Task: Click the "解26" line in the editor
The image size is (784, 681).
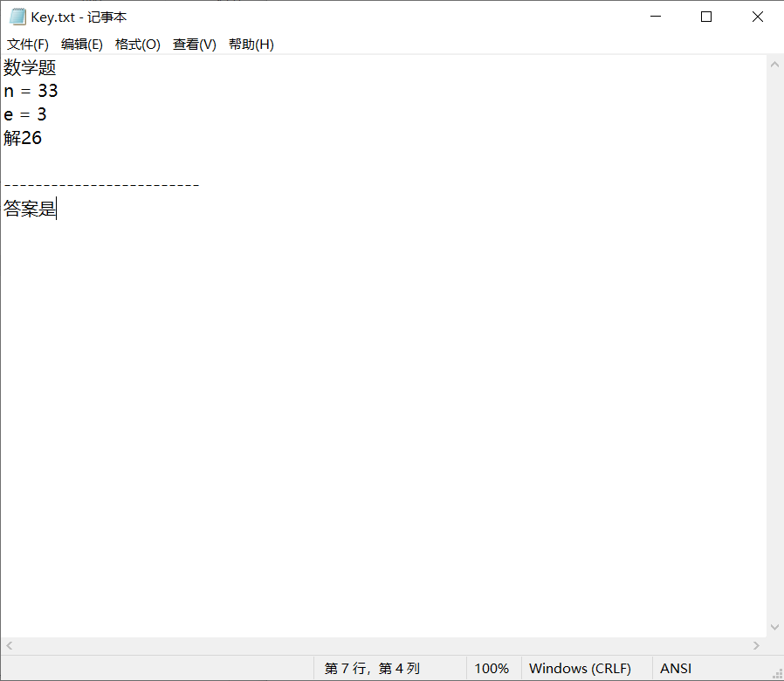Action: tap(24, 138)
